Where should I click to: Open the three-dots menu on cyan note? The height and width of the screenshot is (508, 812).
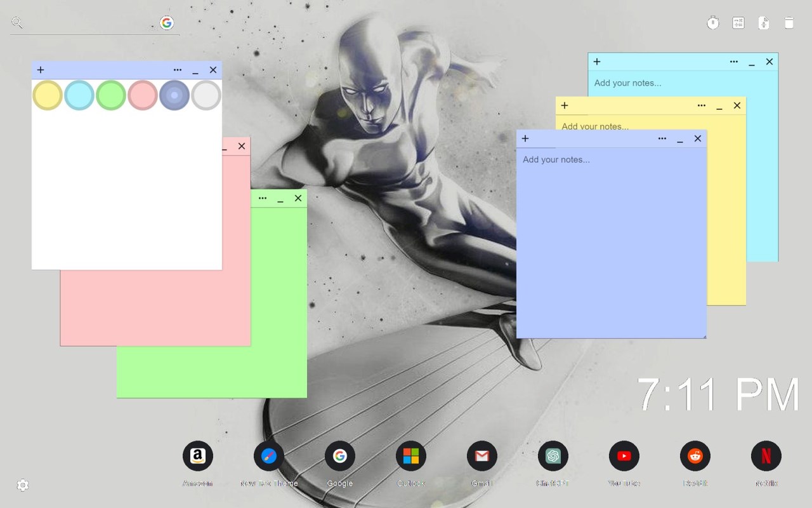point(734,62)
